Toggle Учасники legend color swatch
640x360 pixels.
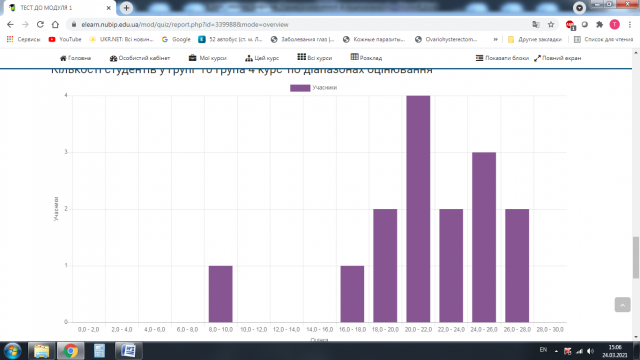(300, 88)
